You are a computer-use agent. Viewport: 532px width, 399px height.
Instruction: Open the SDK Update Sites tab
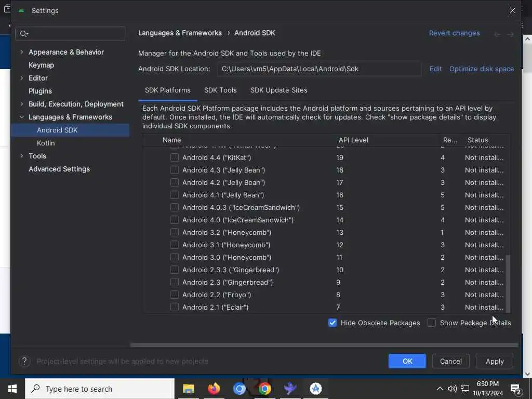tap(278, 90)
